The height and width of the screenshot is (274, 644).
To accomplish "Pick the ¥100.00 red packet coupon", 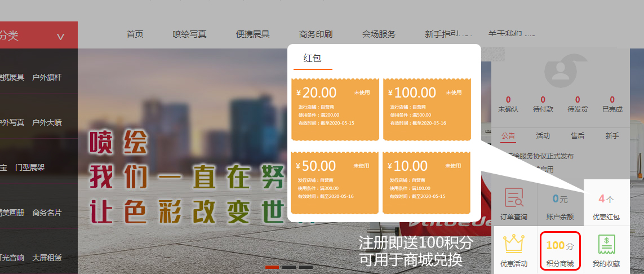I will pos(428,109).
